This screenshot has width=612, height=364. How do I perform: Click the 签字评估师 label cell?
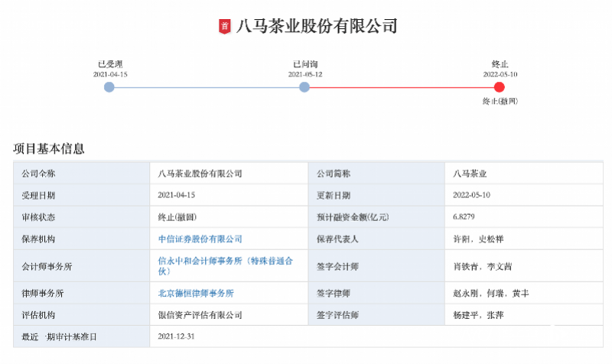pos(376,314)
